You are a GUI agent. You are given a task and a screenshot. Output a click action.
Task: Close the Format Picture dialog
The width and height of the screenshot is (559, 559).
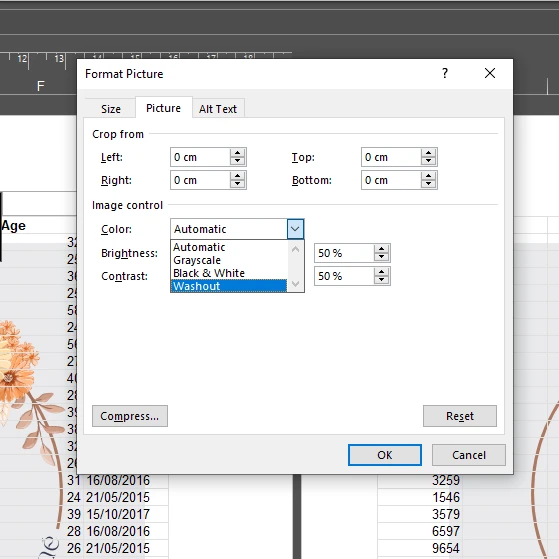(x=490, y=73)
